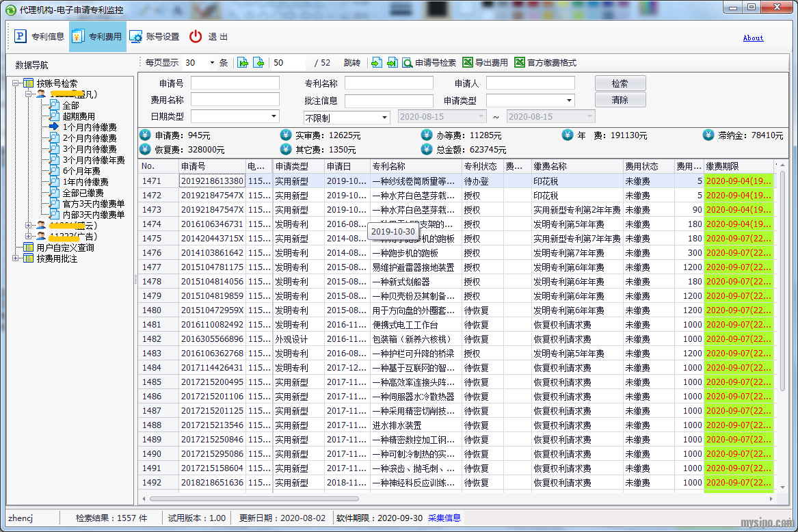Open the About link
798x532 pixels.
click(753, 38)
